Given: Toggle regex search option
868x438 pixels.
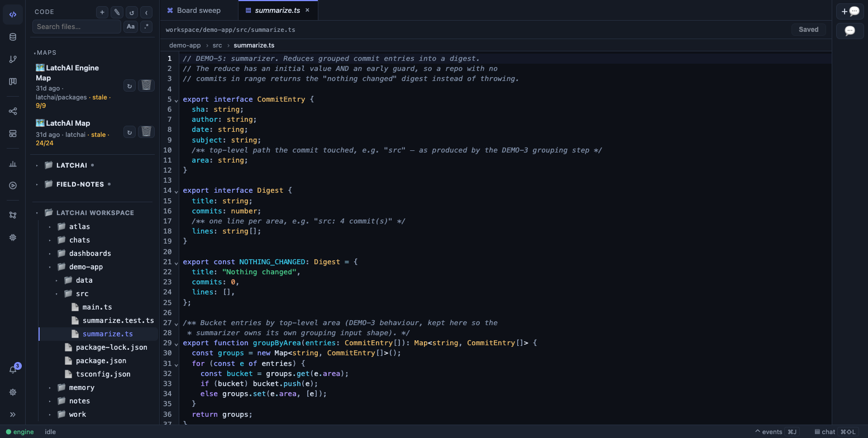Looking at the screenshot, I should point(146,26).
